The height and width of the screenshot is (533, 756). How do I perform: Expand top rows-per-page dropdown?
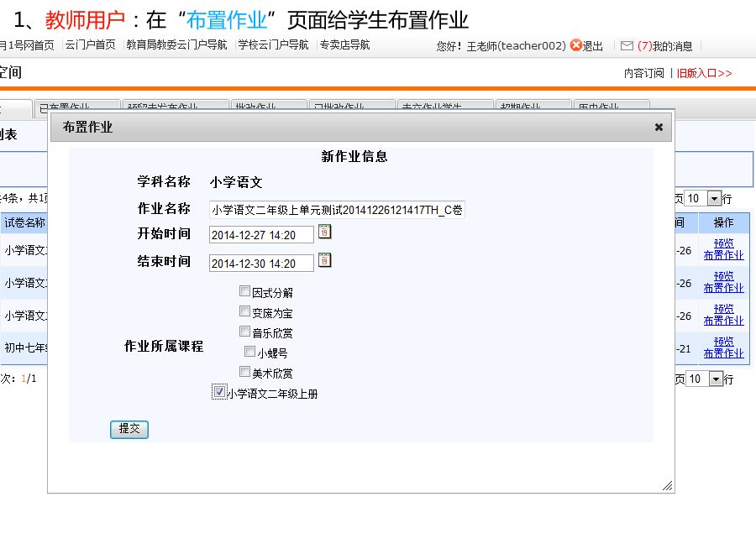[715, 199]
